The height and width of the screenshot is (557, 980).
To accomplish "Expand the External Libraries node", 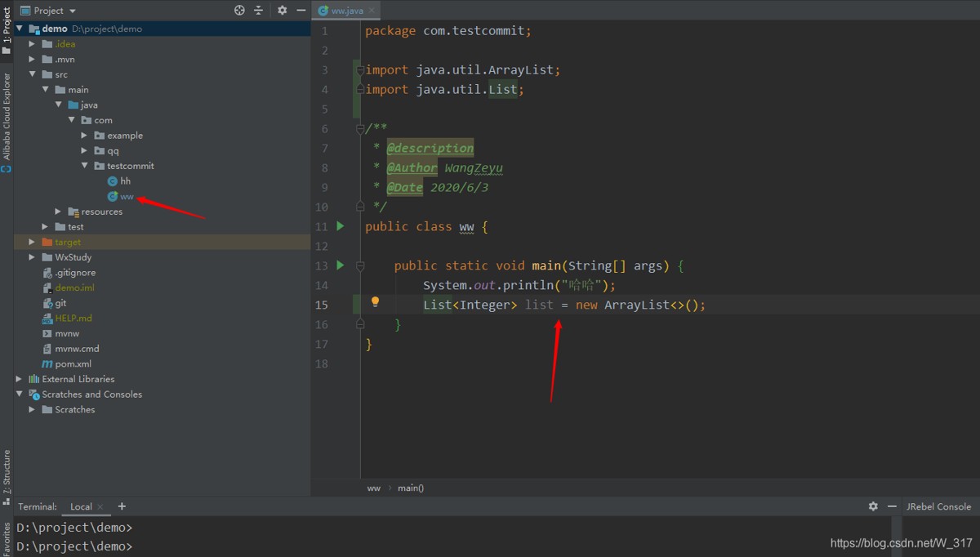I will point(19,379).
